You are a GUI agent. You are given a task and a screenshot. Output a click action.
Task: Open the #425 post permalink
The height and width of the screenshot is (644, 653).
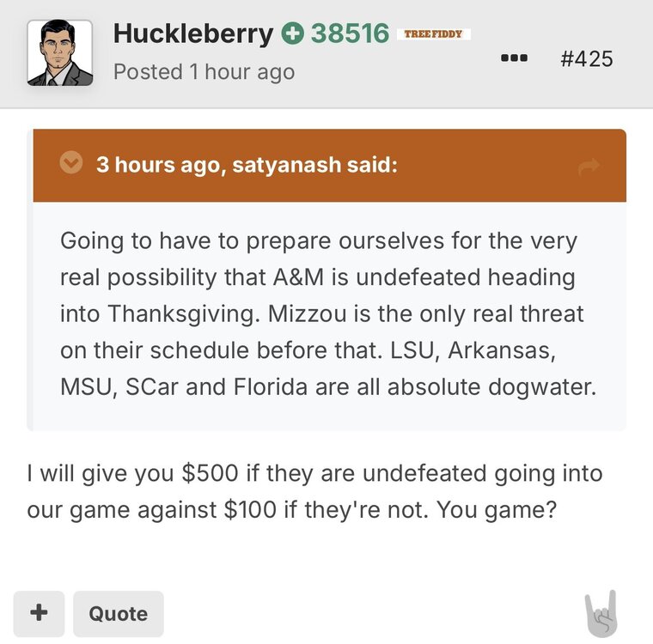click(586, 58)
